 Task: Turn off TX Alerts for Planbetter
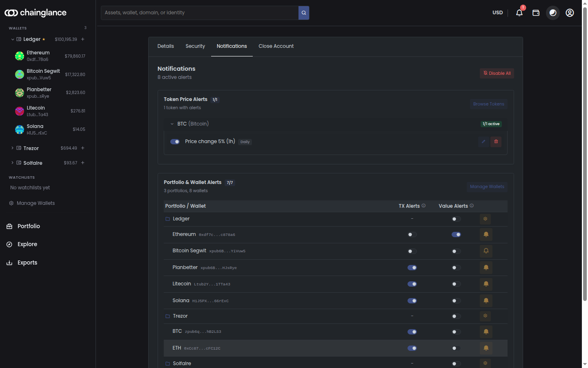click(412, 268)
